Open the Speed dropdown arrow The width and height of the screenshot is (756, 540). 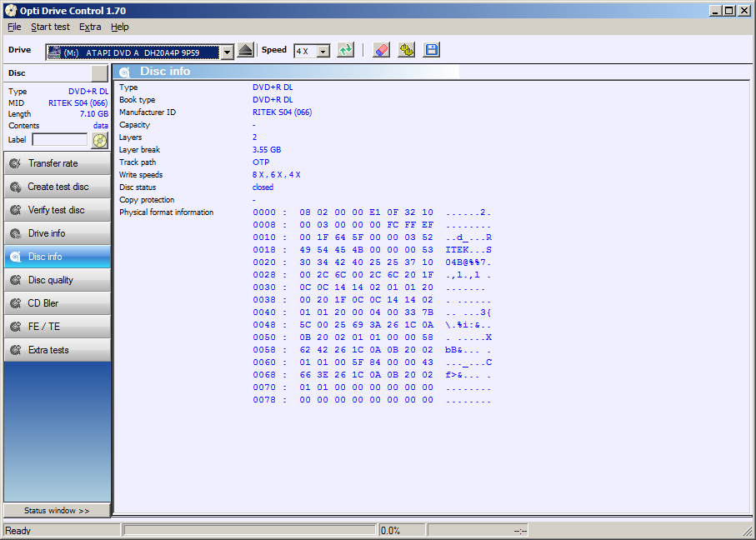pos(323,51)
